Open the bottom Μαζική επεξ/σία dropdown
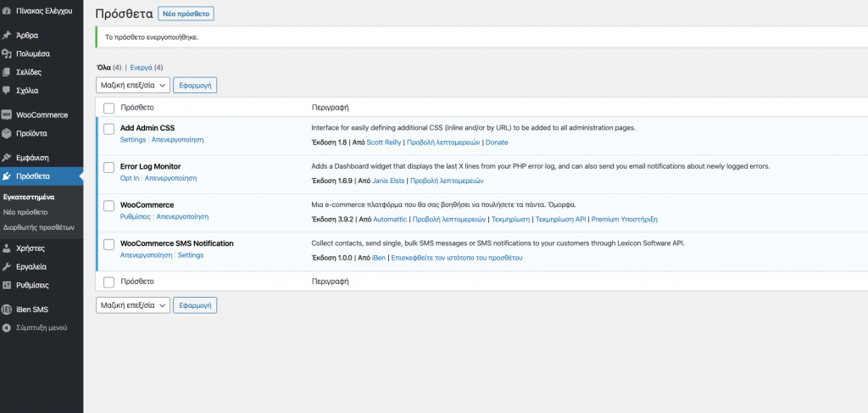Image resolution: width=868 pixels, height=413 pixels. (x=133, y=305)
